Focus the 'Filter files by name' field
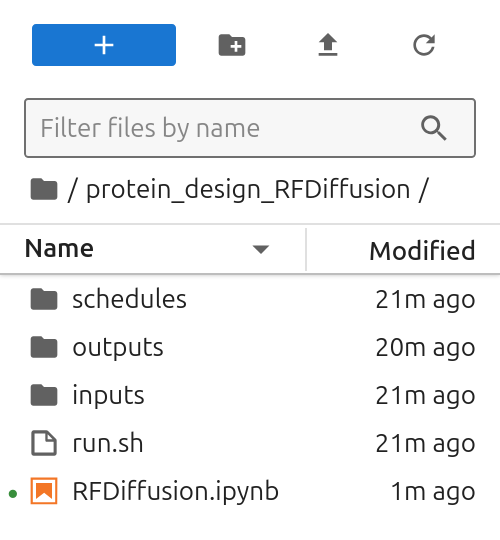500x540 pixels. (250, 128)
